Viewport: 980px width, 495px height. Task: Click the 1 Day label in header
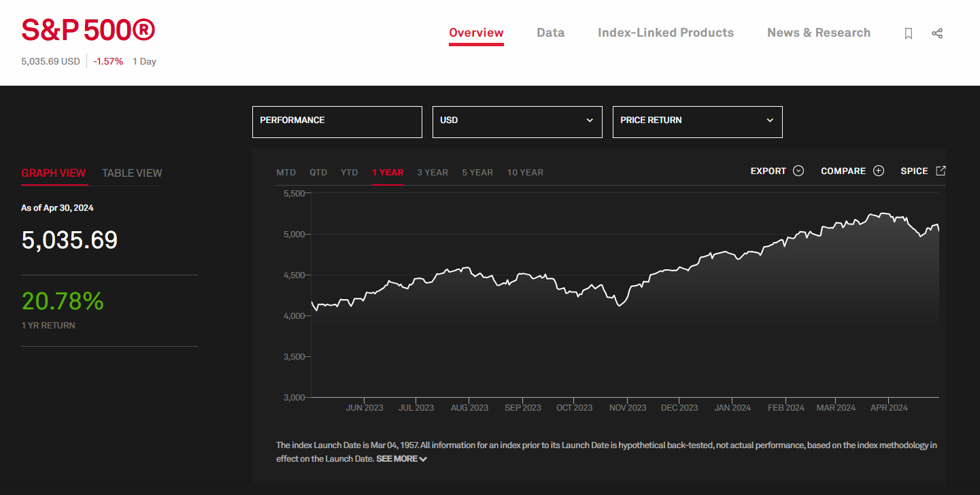point(144,62)
